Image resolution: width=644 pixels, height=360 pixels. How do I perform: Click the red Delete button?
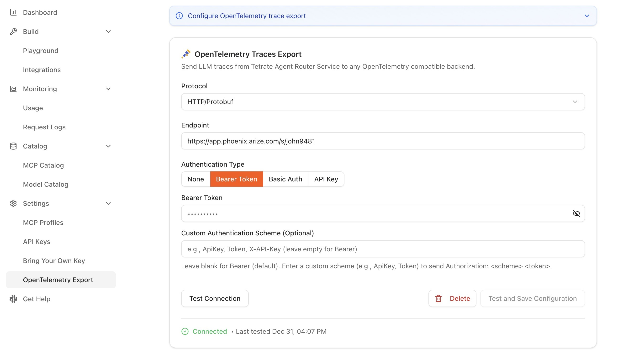[452, 298]
